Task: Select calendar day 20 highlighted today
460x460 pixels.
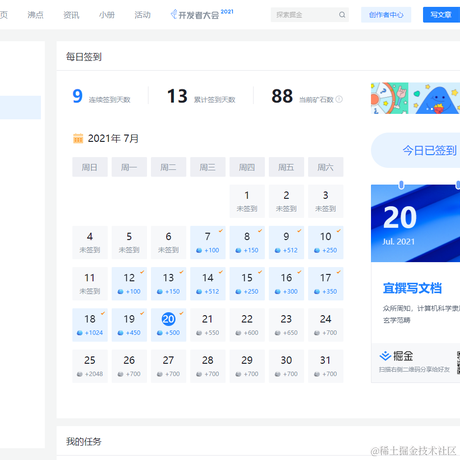Action: click(x=168, y=325)
